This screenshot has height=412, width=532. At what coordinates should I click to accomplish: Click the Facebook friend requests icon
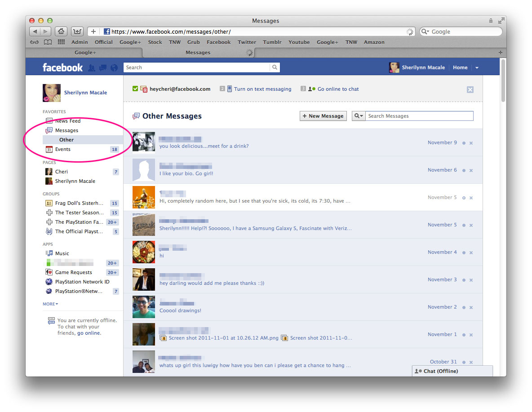click(92, 68)
